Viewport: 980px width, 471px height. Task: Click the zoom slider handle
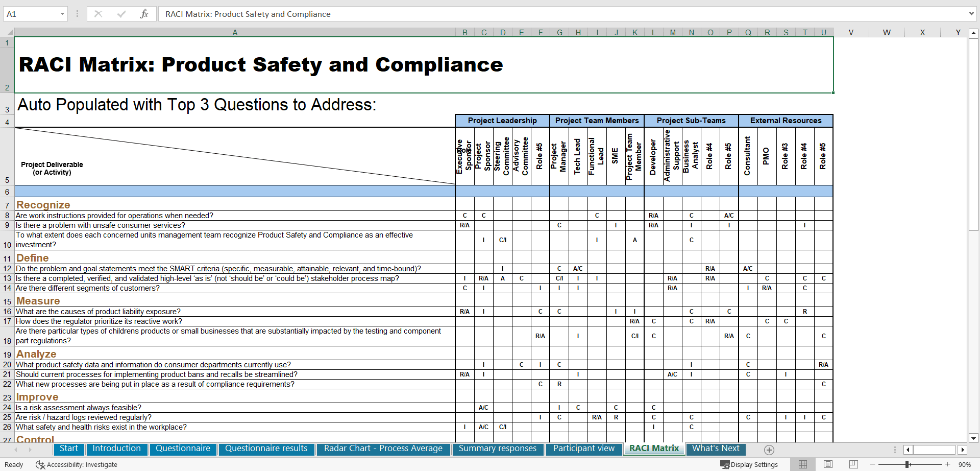[908, 464]
